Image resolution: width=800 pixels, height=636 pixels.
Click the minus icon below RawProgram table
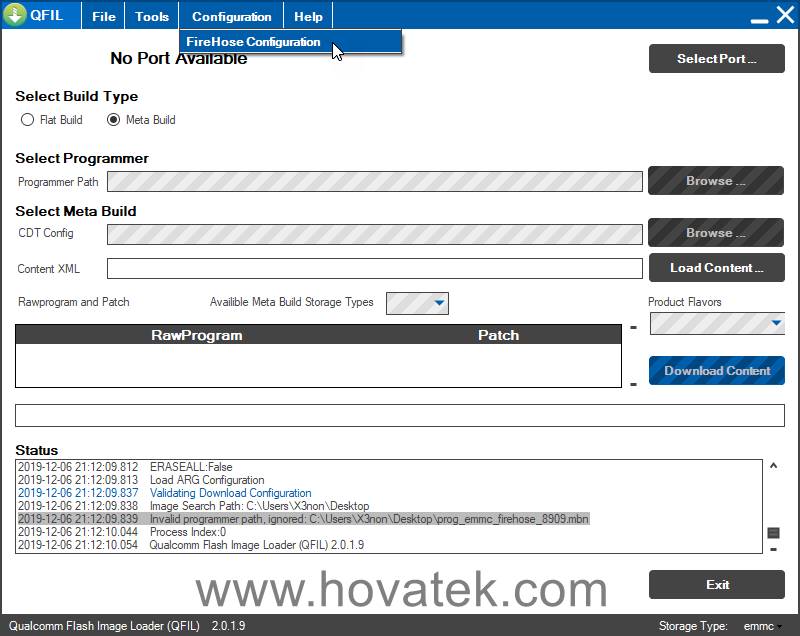[x=633, y=385]
